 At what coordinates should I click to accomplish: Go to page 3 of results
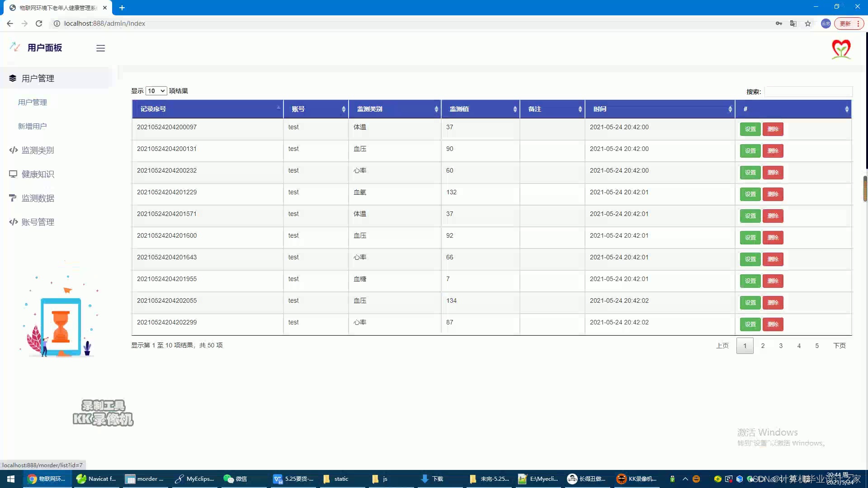point(781,346)
